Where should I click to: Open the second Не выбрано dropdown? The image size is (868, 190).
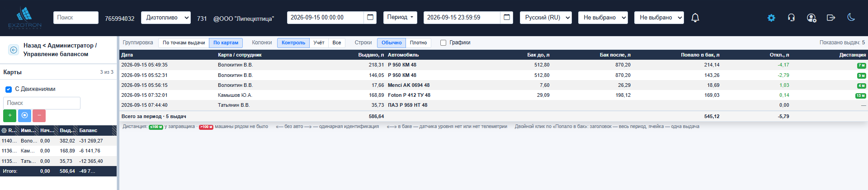pyautogui.click(x=659, y=18)
